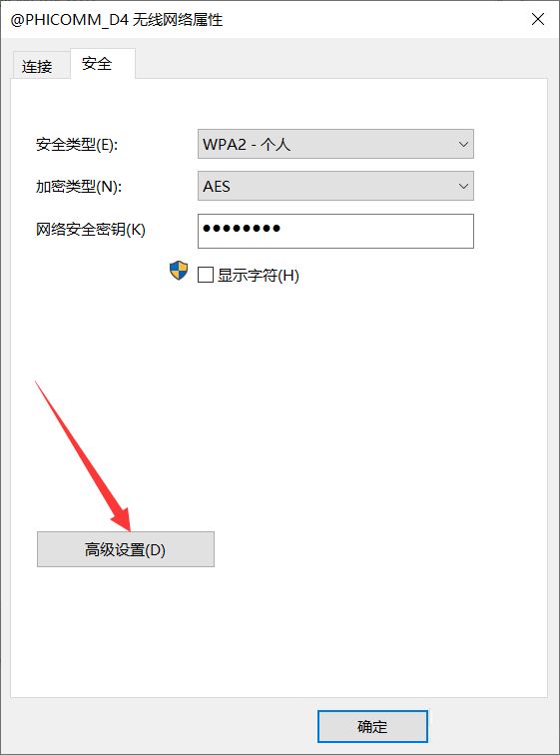Close the 无线网络属性 dialog with X
Screen dimensions: 560x755
tap(538, 19)
